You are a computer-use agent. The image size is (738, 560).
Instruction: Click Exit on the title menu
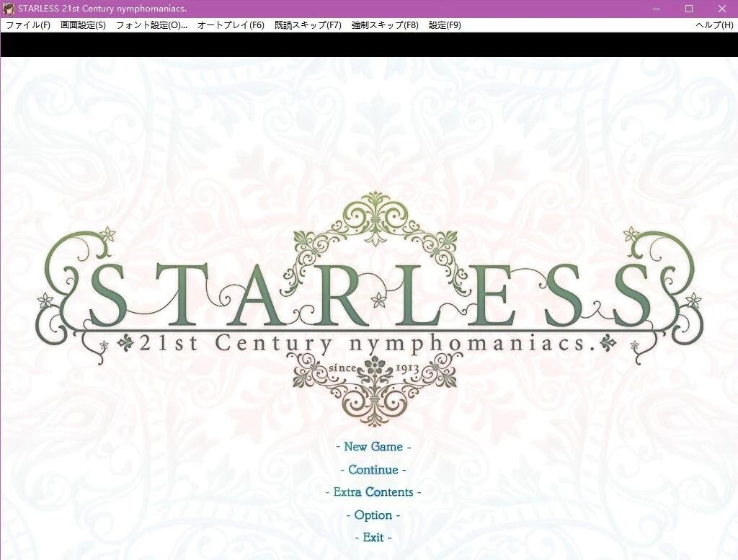tap(373, 538)
